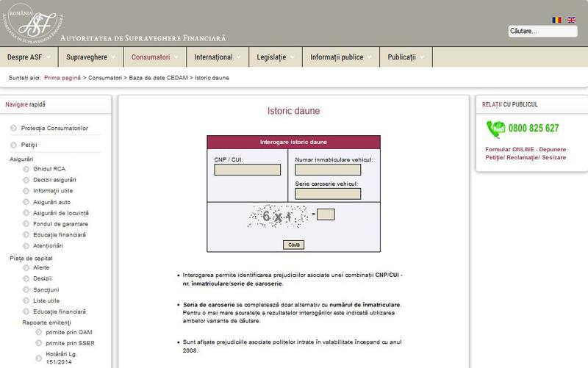
Task: Click bullet icon beside Protecția Consumatorilor
Action: click(14, 128)
